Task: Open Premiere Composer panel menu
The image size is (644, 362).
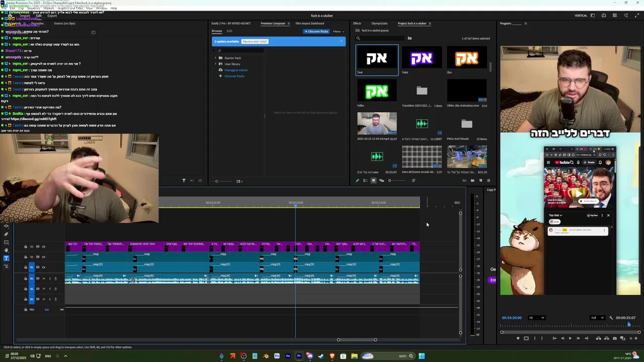Action: [289, 24]
